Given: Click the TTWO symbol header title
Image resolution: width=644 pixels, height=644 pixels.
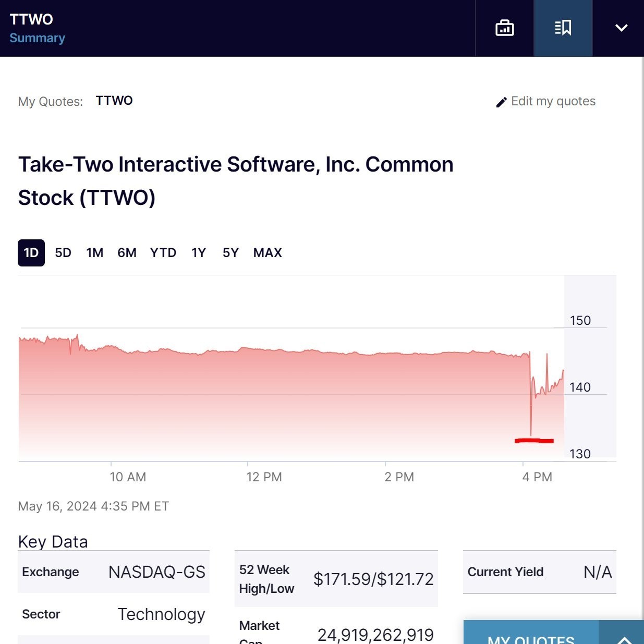Looking at the screenshot, I should click(x=31, y=19).
